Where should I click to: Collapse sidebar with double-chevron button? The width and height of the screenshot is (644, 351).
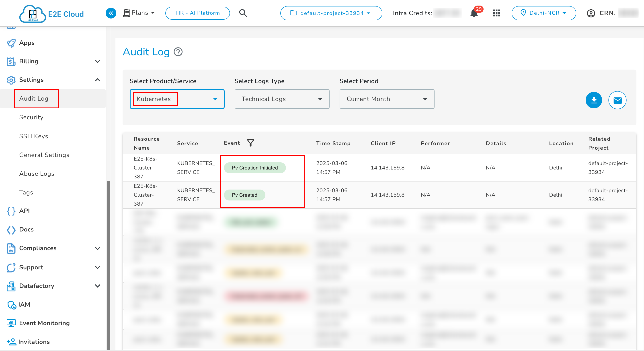click(x=111, y=13)
